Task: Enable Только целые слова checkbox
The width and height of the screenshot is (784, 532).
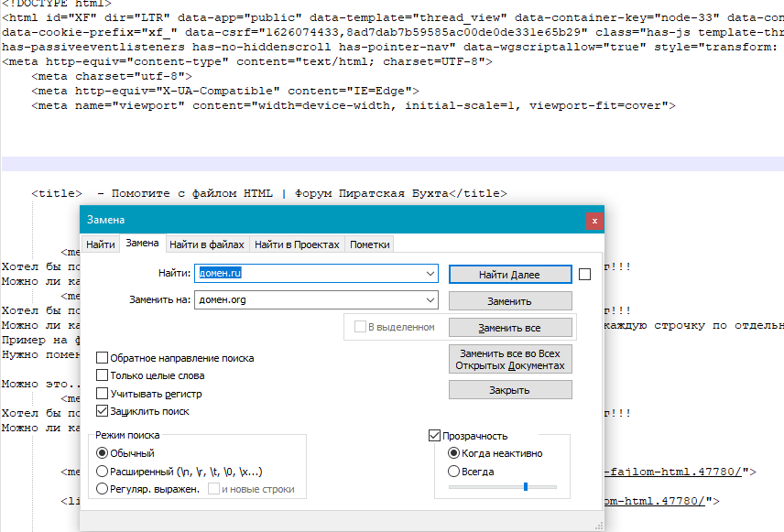Action: point(102,375)
